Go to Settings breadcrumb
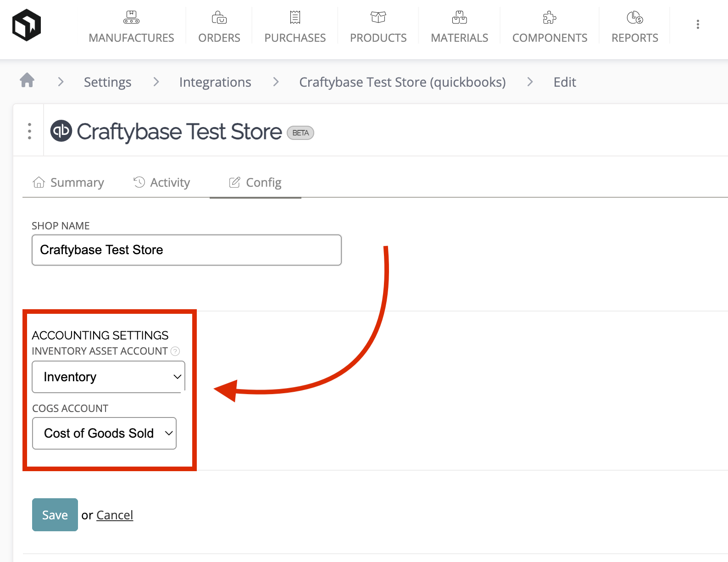 click(107, 82)
